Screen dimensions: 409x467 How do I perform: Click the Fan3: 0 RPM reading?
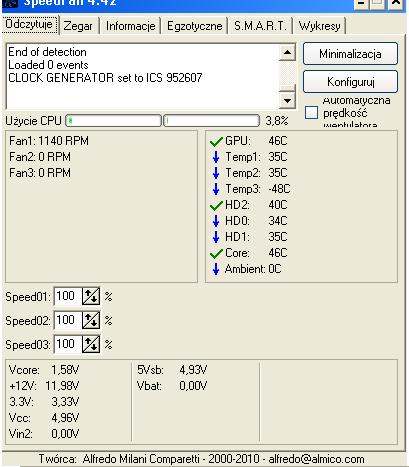coord(40,173)
